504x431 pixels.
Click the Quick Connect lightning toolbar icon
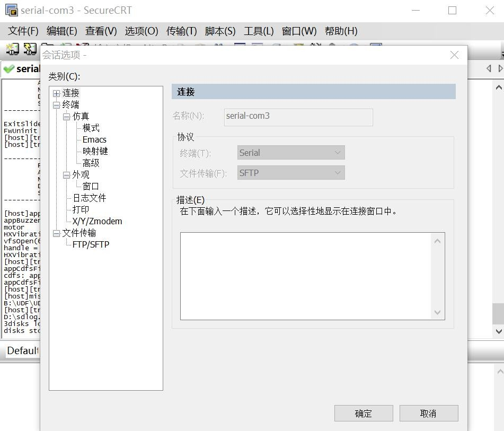(x=30, y=49)
